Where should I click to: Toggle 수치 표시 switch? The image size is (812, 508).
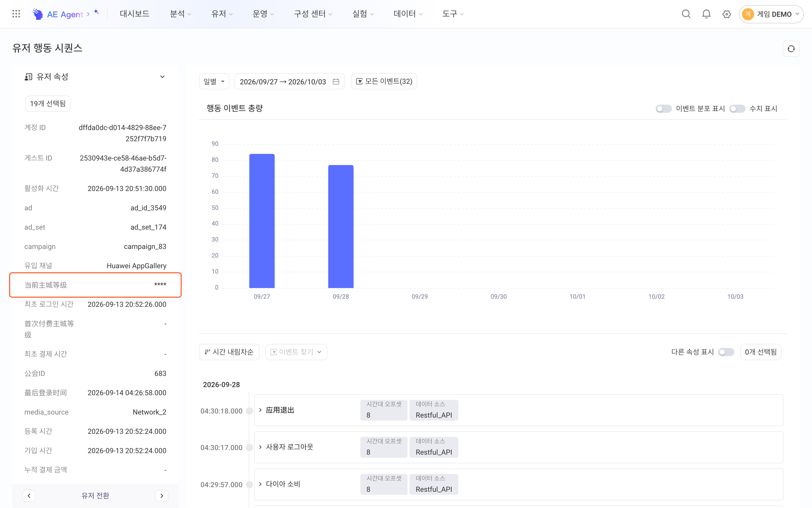[737, 108]
